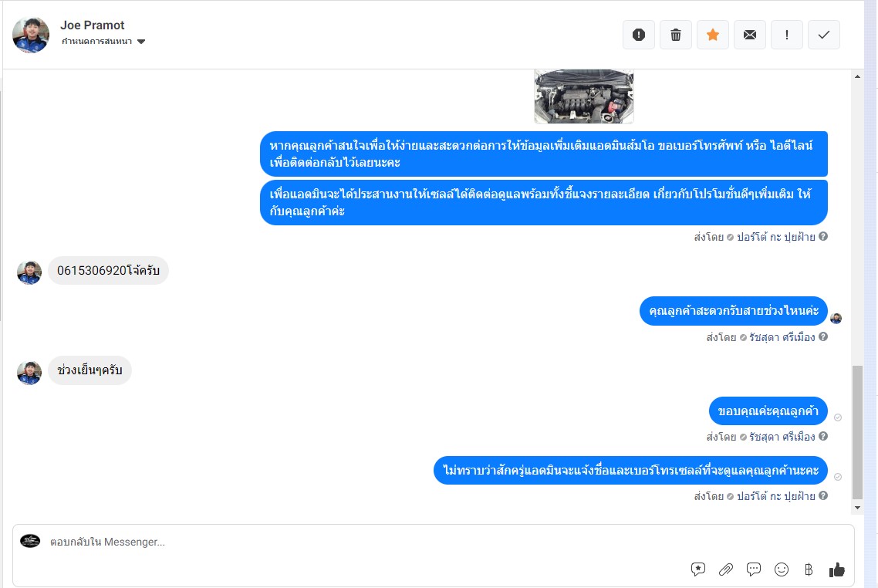Click the spam report exclamation circle icon
Image resolution: width=878 pixels, height=588 pixels.
pos(639,35)
